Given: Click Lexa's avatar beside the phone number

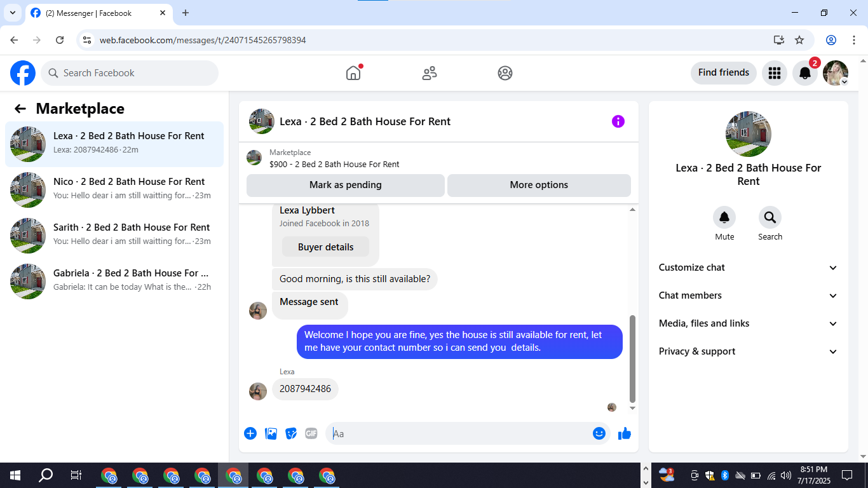Looking at the screenshot, I should [258, 391].
